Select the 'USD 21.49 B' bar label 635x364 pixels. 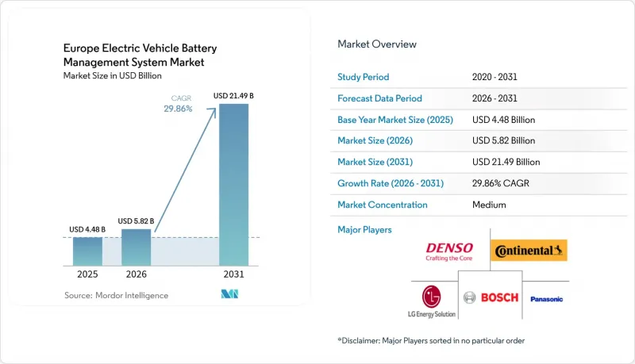click(233, 96)
